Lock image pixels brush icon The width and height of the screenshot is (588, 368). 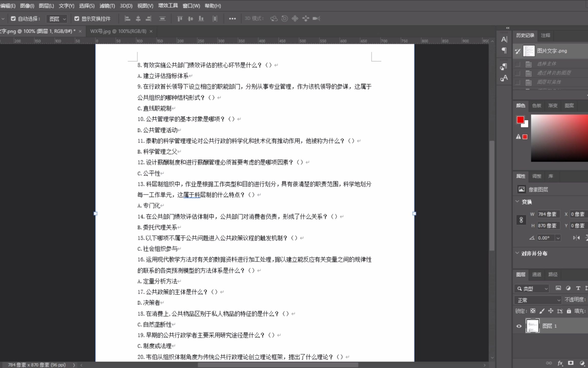(x=542, y=311)
